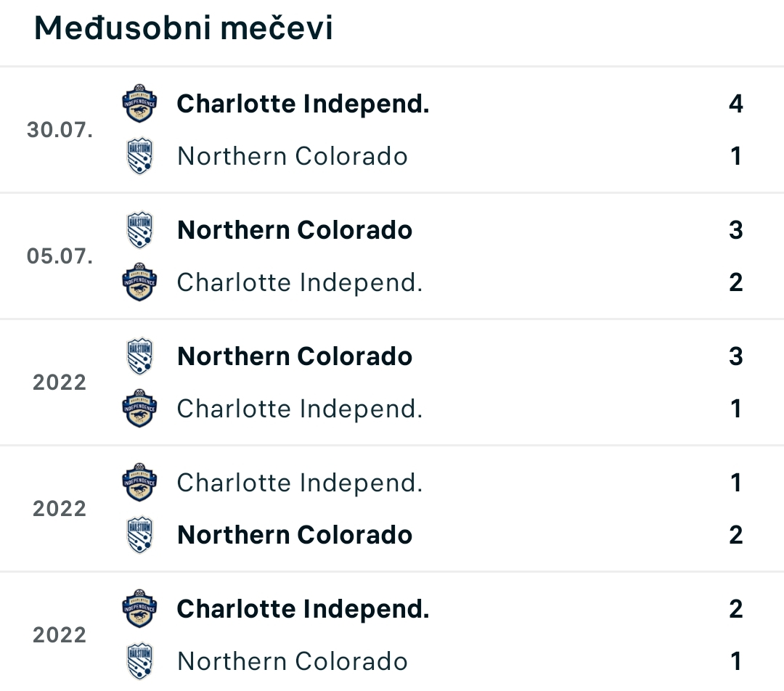Viewport: 784px width, 691px height.
Task: Click Northern Colorado crest in last match
Action: (139, 661)
